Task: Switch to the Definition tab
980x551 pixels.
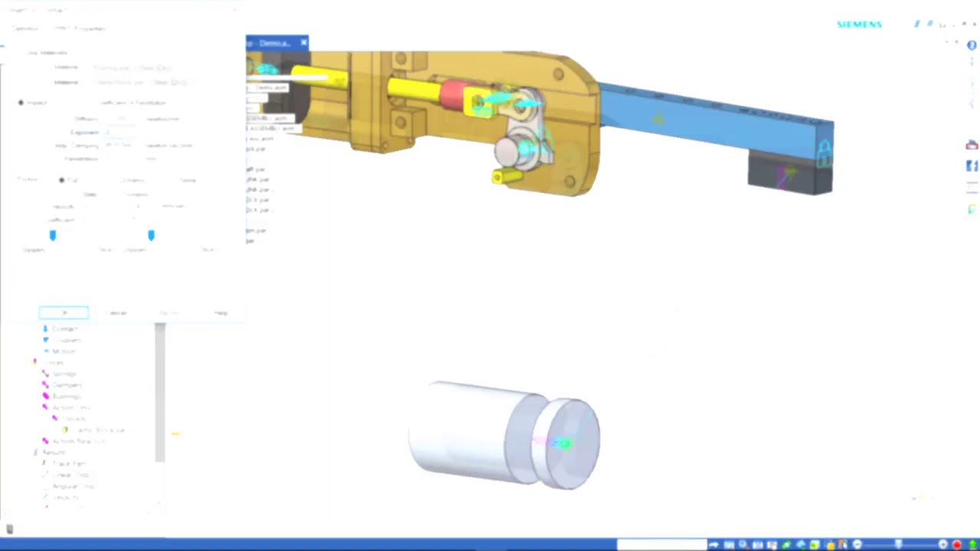Action: pyautogui.click(x=25, y=28)
